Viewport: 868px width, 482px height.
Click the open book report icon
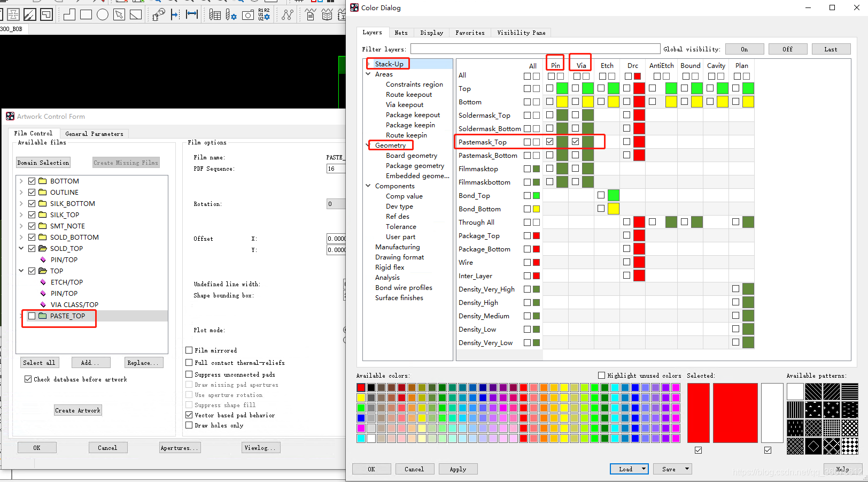(327, 14)
